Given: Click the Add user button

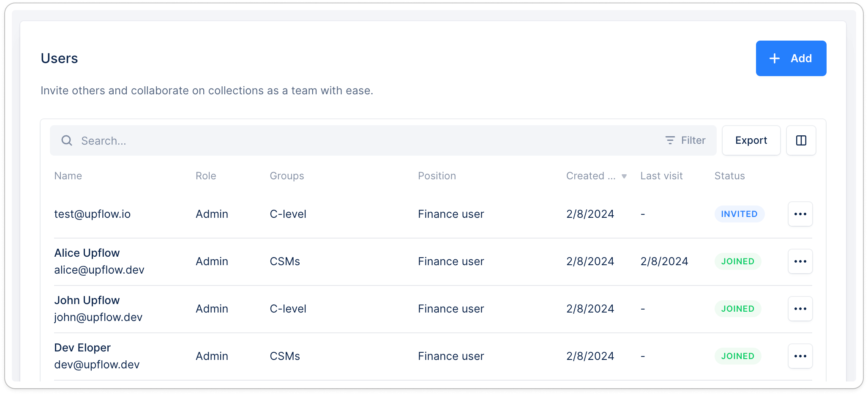Looking at the screenshot, I should pyautogui.click(x=791, y=58).
